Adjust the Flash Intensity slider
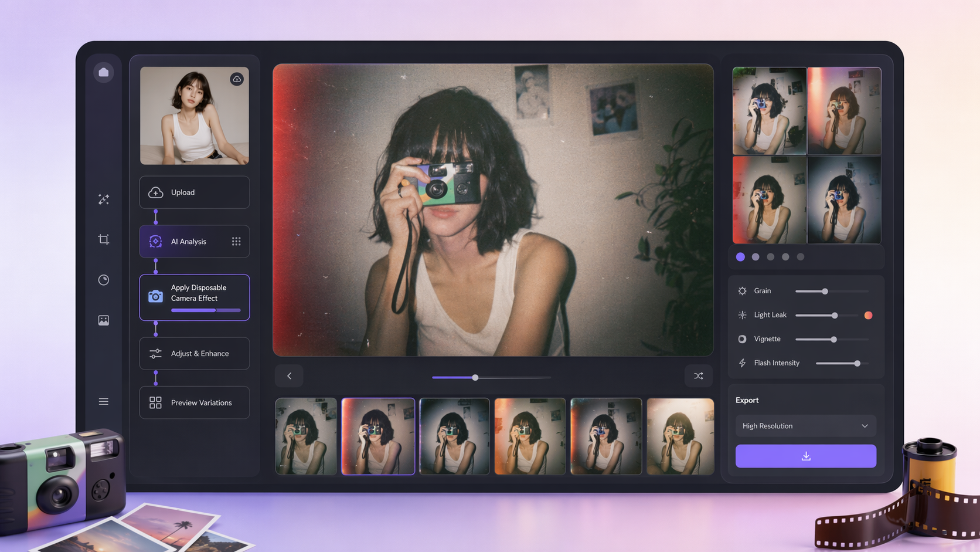The image size is (980, 552). click(x=842, y=364)
